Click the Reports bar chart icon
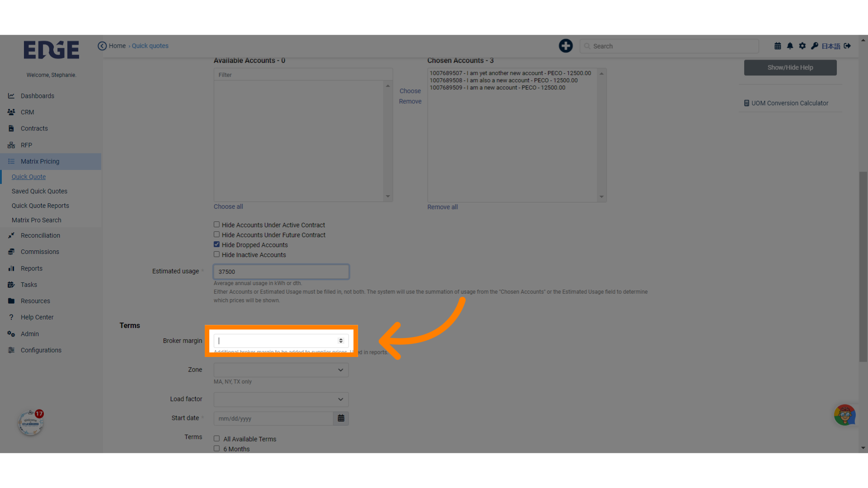 pos(11,268)
